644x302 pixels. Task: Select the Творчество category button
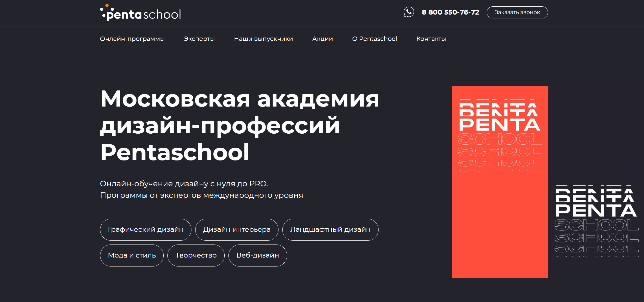[196, 255]
